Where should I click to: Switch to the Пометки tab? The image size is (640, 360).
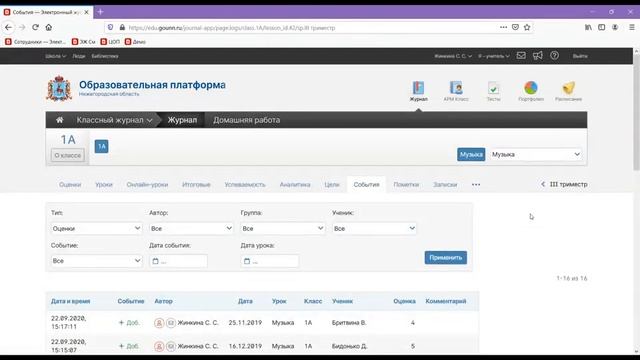[x=406, y=184]
